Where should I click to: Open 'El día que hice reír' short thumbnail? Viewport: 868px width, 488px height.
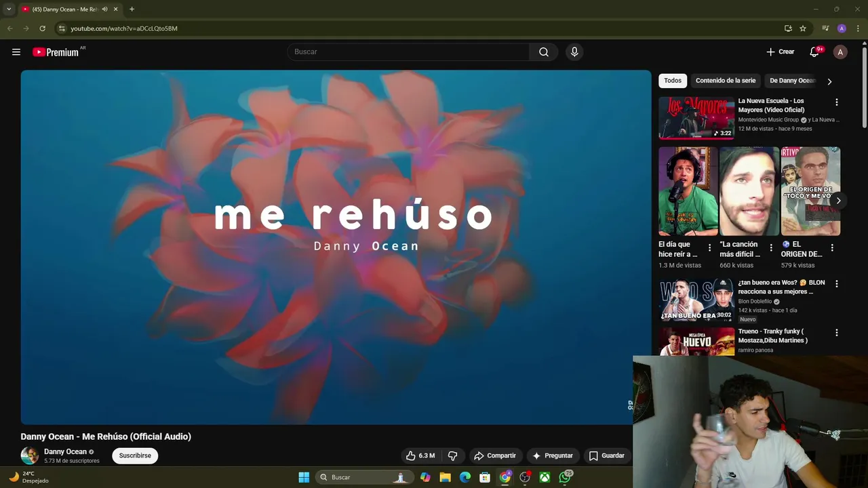(688, 191)
